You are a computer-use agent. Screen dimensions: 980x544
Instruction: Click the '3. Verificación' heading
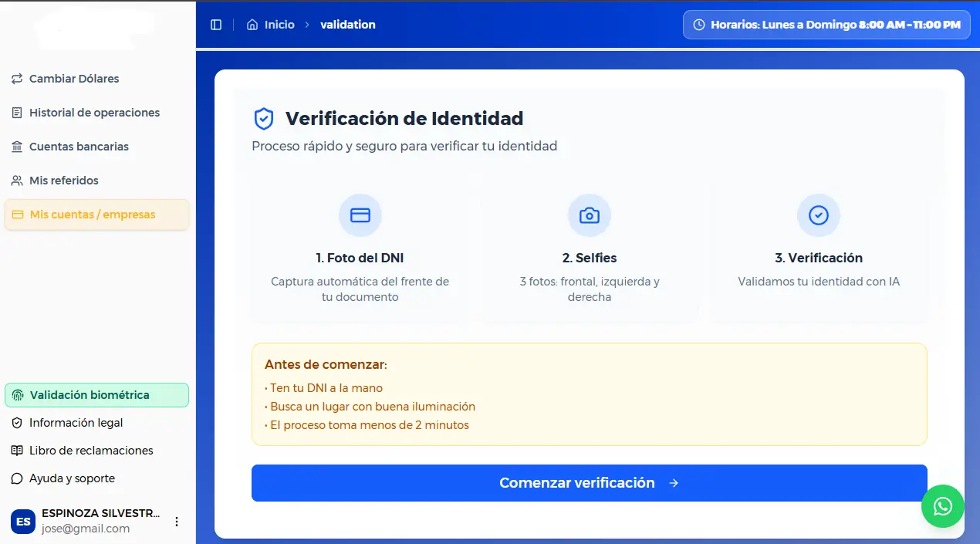819,258
